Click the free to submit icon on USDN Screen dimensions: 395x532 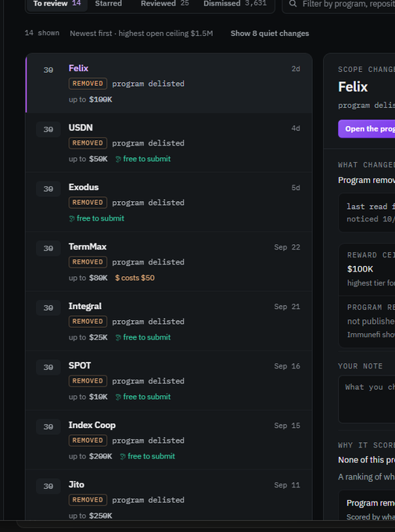pyautogui.click(x=118, y=159)
